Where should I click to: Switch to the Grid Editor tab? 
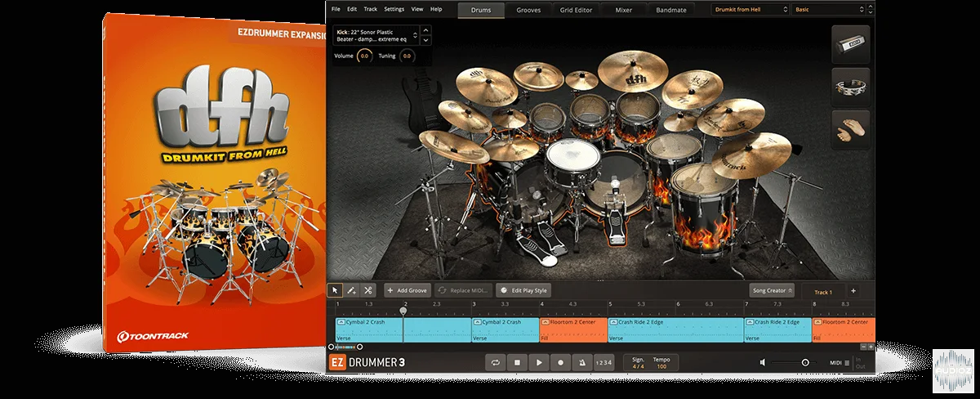pyautogui.click(x=576, y=10)
